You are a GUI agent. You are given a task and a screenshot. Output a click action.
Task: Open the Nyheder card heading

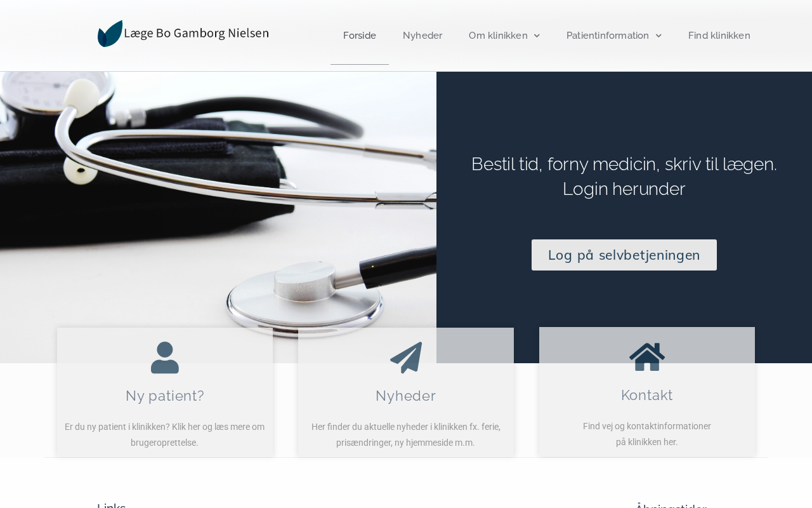(x=406, y=396)
